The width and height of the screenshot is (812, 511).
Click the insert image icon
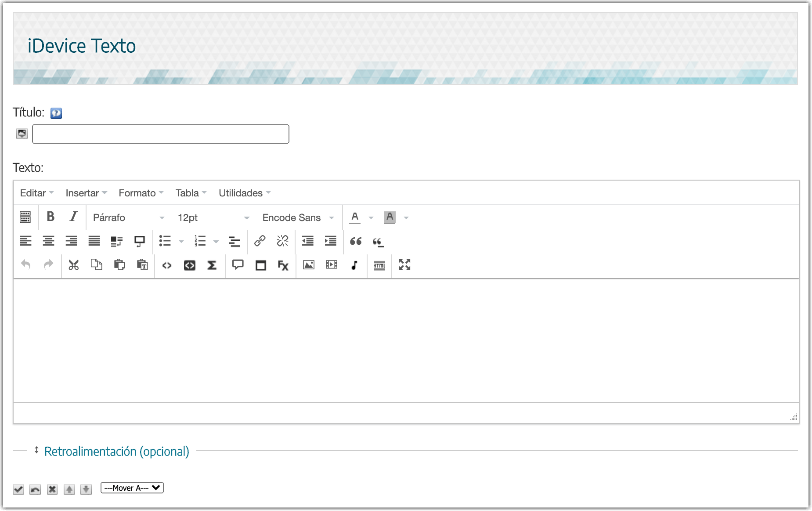pyautogui.click(x=309, y=265)
